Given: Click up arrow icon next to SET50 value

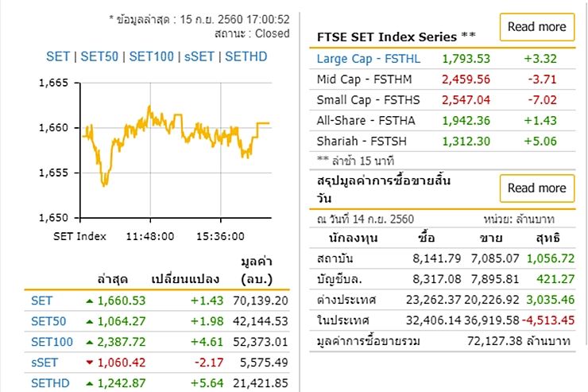Looking at the screenshot, I should (90, 321).
